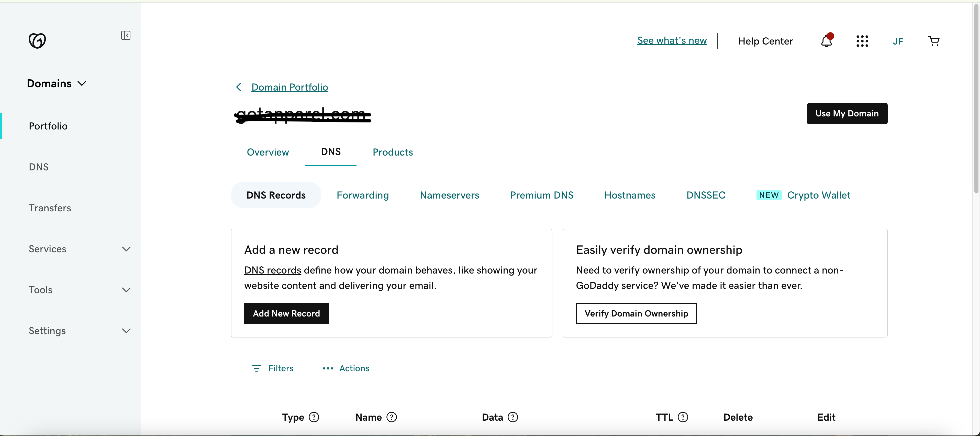
Task: Click the three-dot Actions icon
Action: pos(328,368)
